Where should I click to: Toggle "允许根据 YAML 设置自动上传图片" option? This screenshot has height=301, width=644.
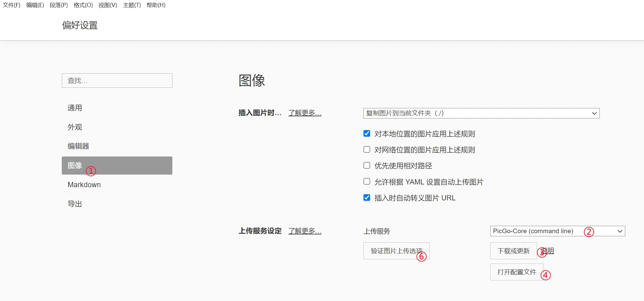[x=367, y=182]
